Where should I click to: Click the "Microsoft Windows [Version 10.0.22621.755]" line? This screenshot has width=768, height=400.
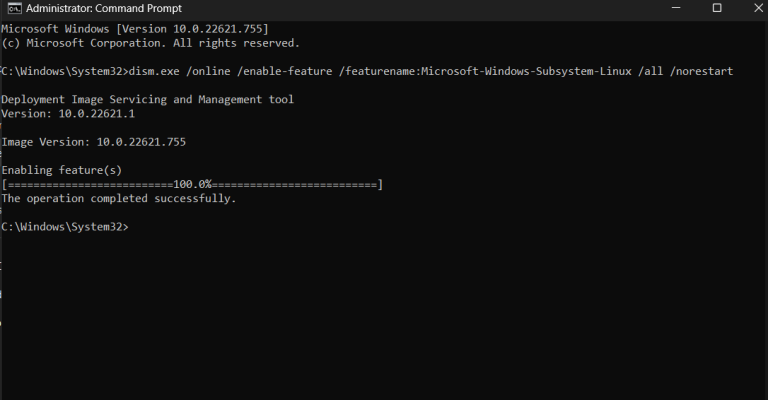pos(134,29)
